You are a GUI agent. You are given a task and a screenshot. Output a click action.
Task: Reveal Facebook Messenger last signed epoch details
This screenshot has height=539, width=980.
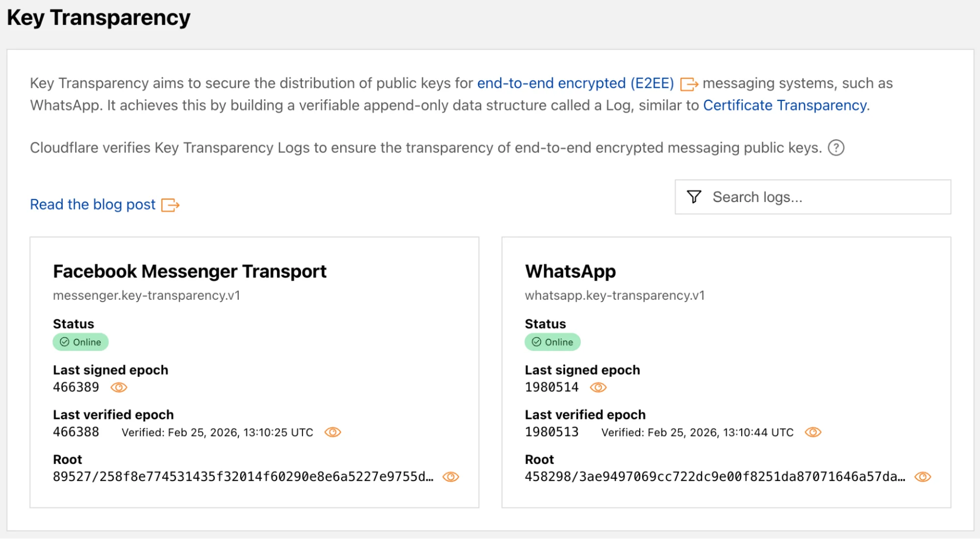pos(119,387)
